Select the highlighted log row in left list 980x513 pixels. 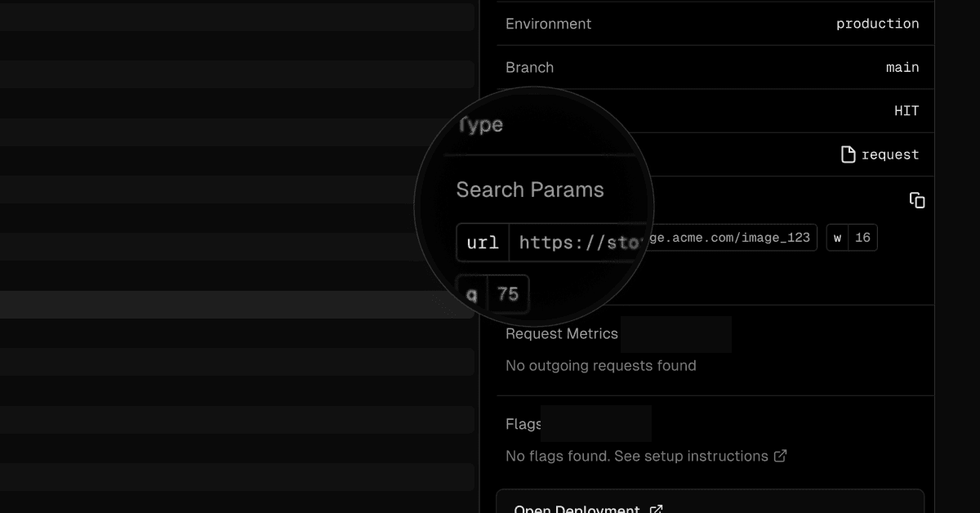coord(237,305)
